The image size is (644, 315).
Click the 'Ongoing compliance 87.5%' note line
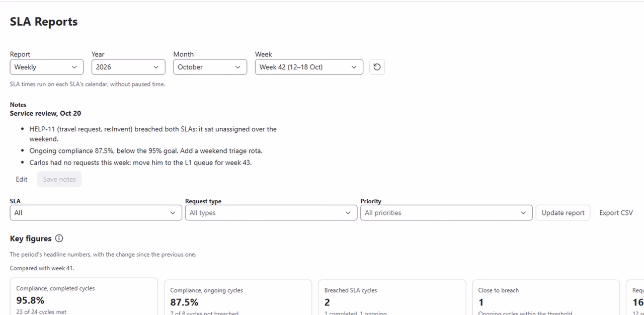coord(146,150)
